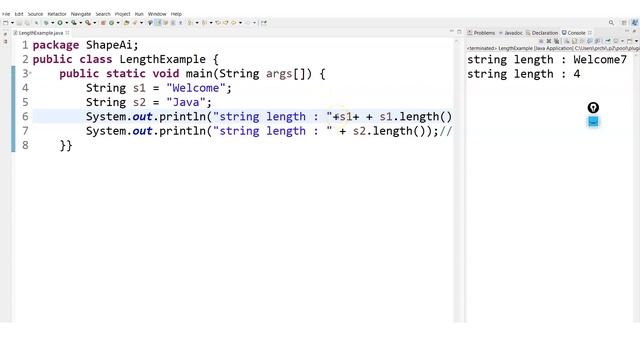Click the Save All toolbar icon
The height and width of the screenshot is (360, 640).
[27, 23]
